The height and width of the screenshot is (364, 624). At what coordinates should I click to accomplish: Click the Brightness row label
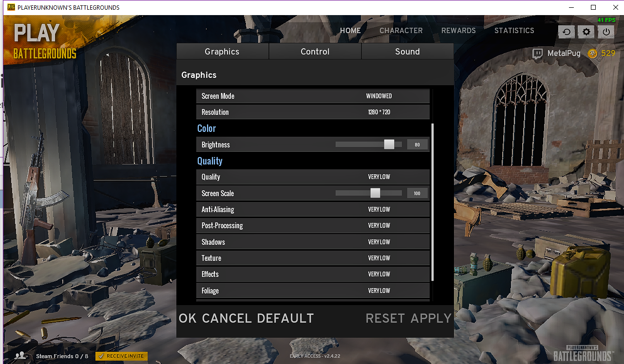216,145
